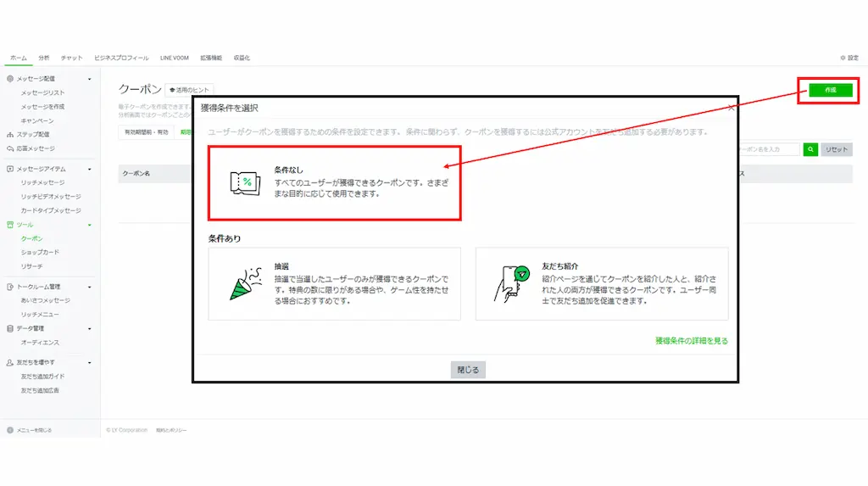
Task: Open 活用のヒント button
Action: (x=189, y=90)
